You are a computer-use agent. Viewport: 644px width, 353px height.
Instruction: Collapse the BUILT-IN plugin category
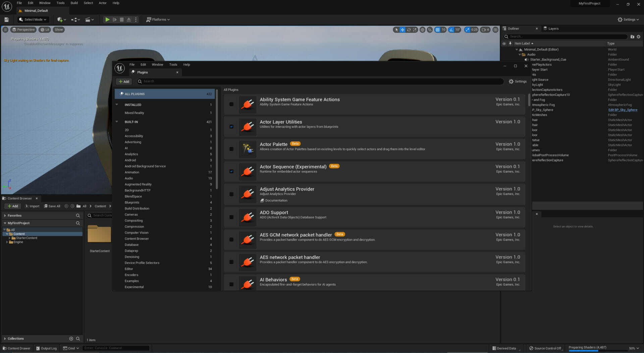(x=117, y=122)
